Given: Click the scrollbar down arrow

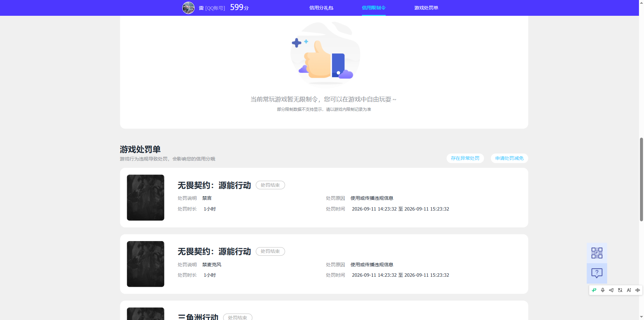Looking at the screenshot, I should [x=641, y=317].
